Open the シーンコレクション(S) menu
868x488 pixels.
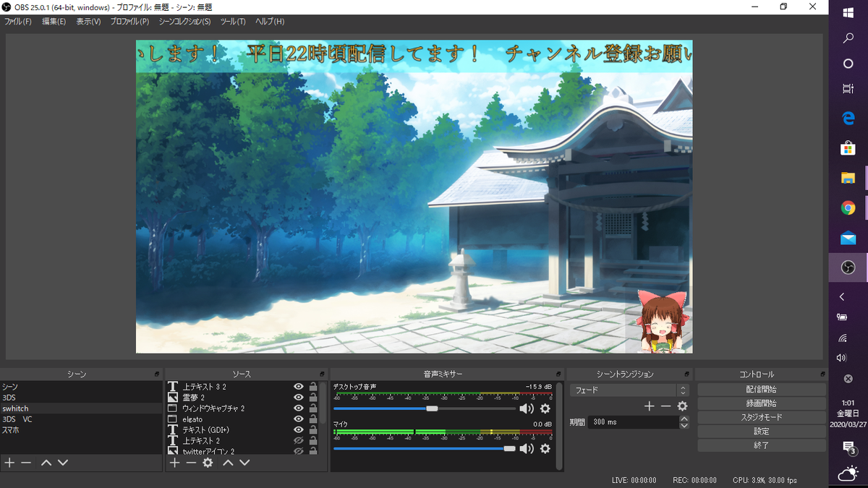(184, 22)
